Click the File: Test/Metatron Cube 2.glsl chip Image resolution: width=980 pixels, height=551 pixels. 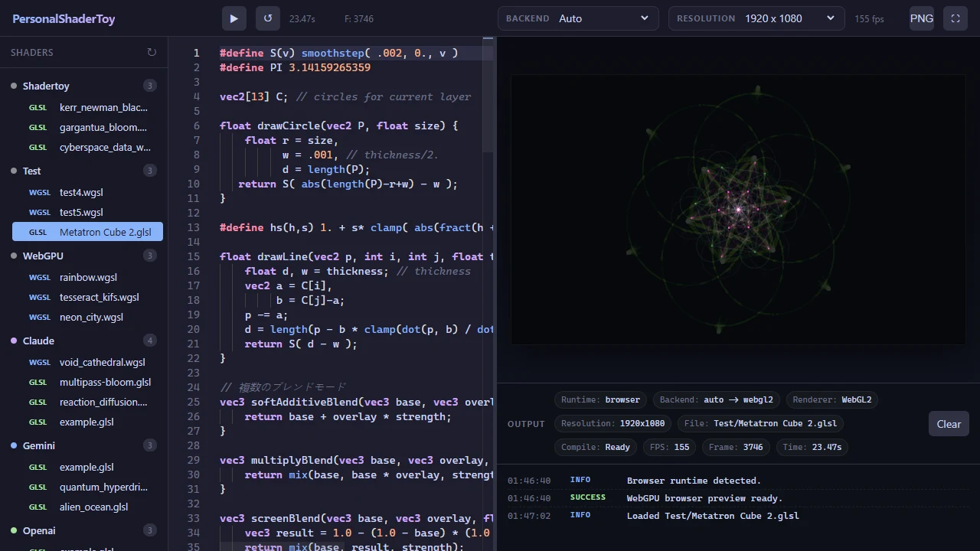click(x=761, y=423)
